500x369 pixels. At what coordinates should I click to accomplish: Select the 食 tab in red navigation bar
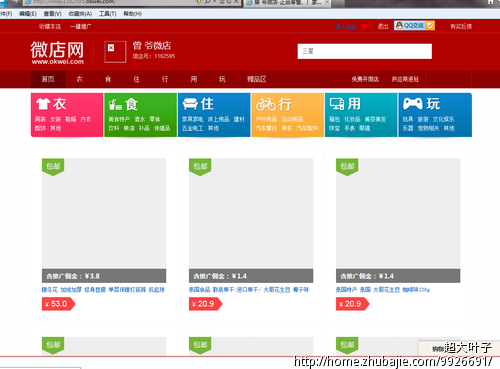pos(108,79)
